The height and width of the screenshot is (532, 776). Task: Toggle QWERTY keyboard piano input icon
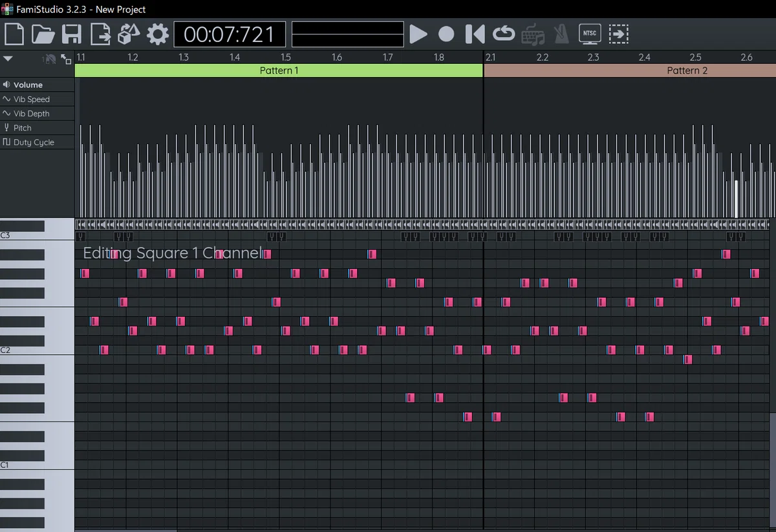coord(533,34)
